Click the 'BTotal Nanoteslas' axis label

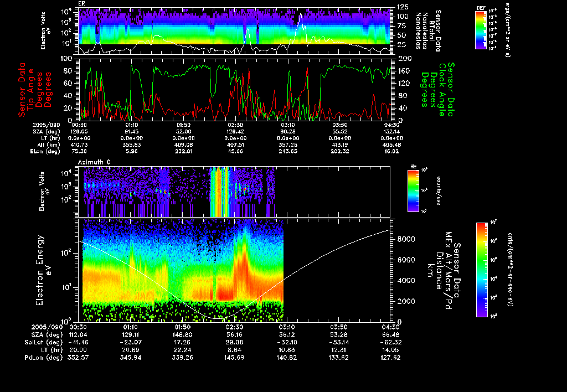pyautogui.click(x=429, y=31)
